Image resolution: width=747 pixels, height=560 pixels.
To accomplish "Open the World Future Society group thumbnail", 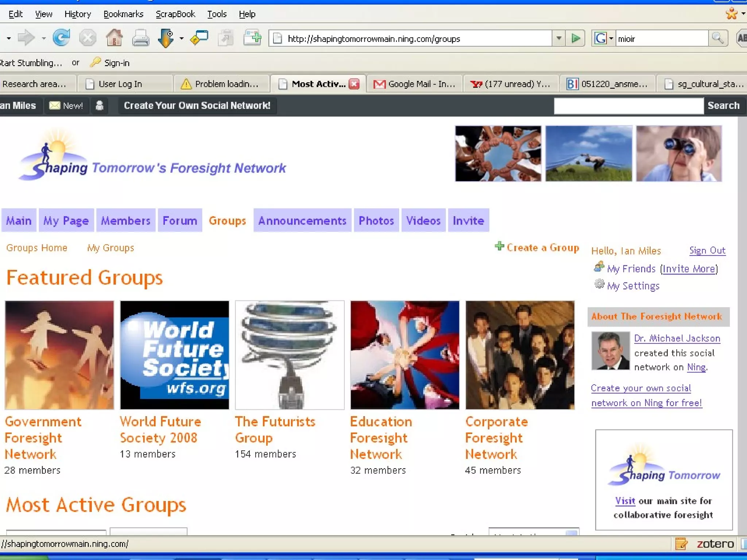I will (x=175, y=355).
